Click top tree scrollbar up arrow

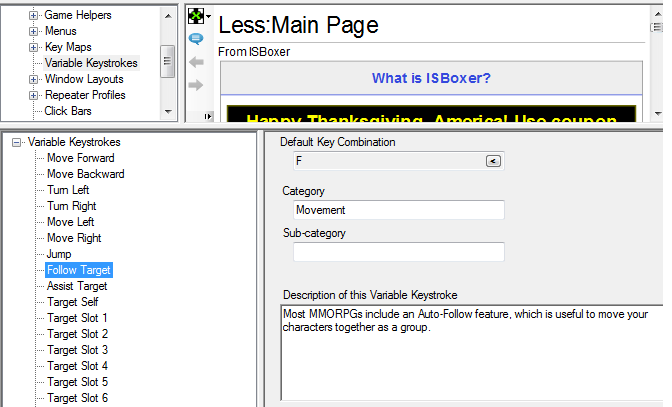click(168, 16)
